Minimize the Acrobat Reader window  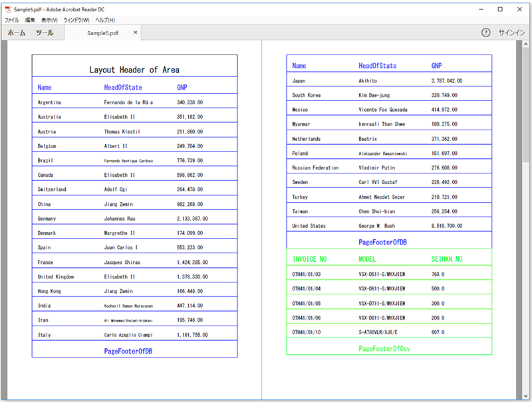(481, 9)
